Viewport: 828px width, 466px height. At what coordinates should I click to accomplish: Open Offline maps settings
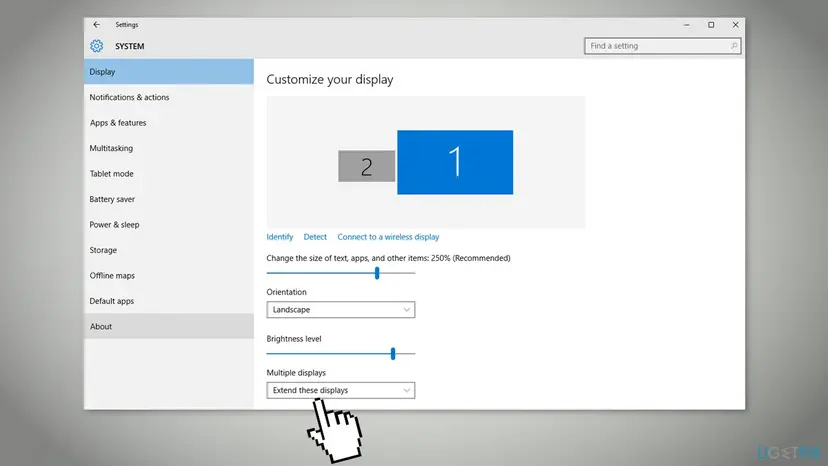pyautogui.click(x=168, y=275)
